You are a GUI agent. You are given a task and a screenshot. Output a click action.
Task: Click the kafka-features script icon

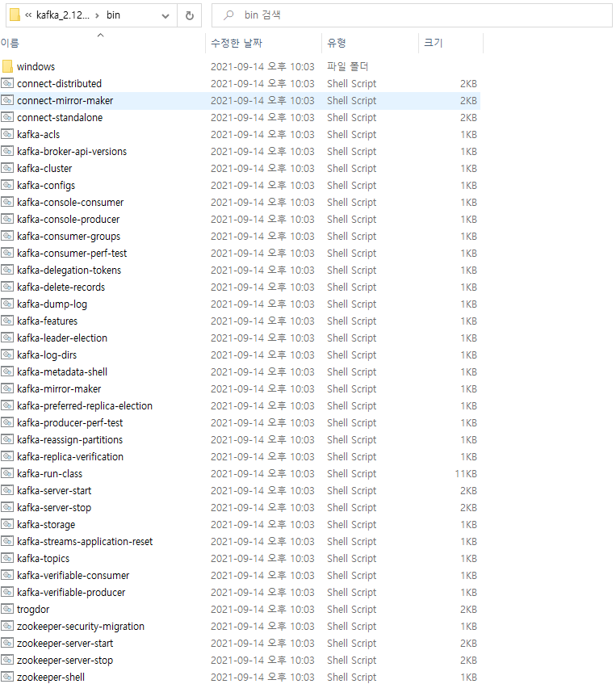click(x=7, y=321)
